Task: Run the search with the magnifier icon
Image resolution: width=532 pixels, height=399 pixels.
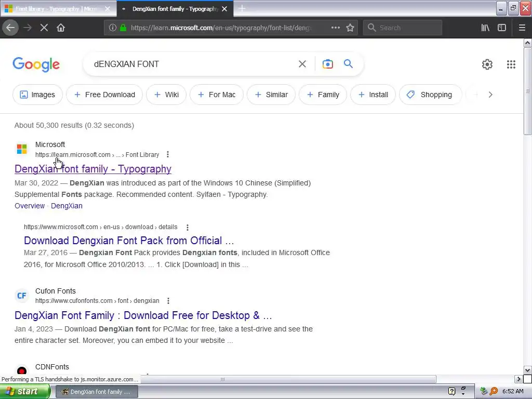Action: tap(348, 64)
